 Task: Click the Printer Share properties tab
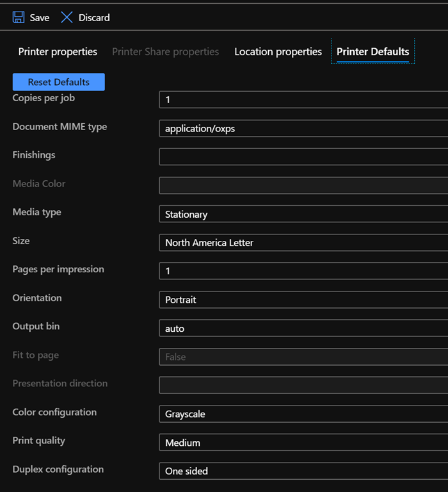pyautogui.click(x=165, y=52)
